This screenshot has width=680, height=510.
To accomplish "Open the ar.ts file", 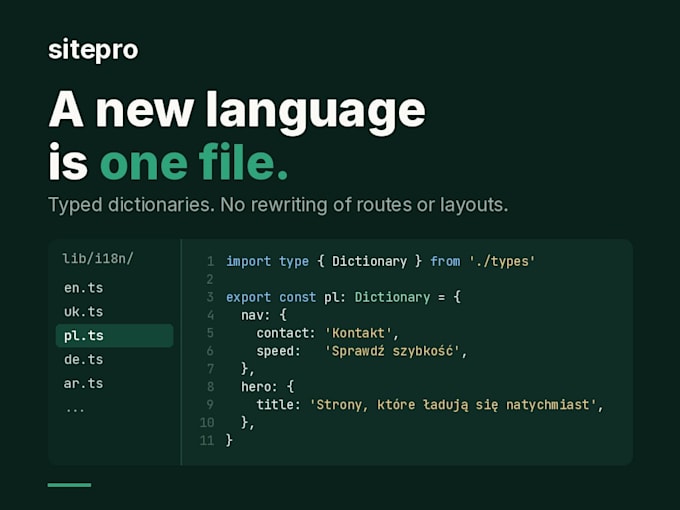I will coord(84,383).
